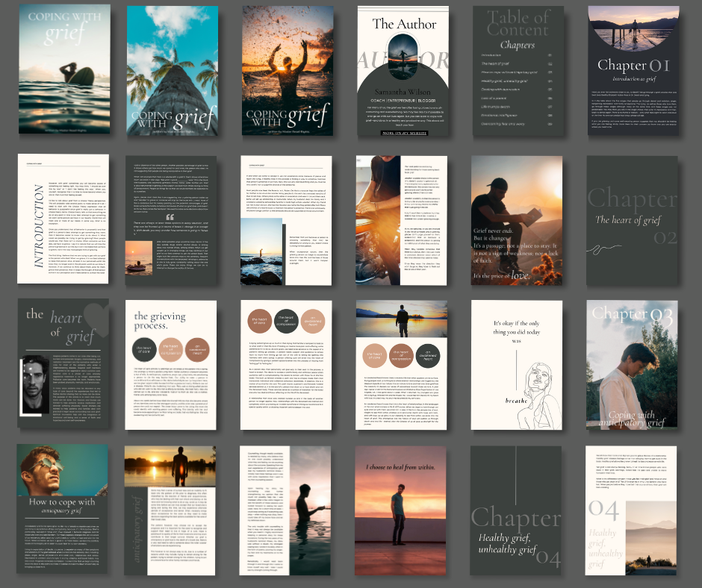Open the Table of Content page
Screen dimensions: 702x588
pyautogui.click(x=517, y=70)
